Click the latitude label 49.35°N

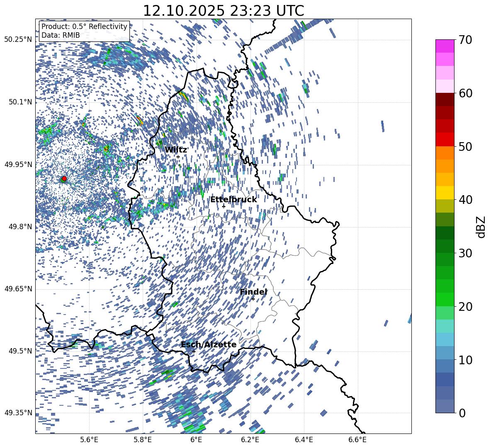coord(18,413)
